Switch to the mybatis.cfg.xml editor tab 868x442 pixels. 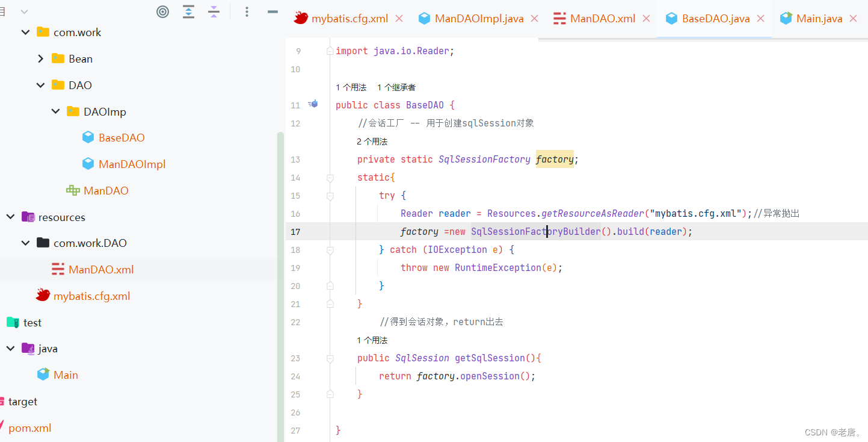(349, 19)
